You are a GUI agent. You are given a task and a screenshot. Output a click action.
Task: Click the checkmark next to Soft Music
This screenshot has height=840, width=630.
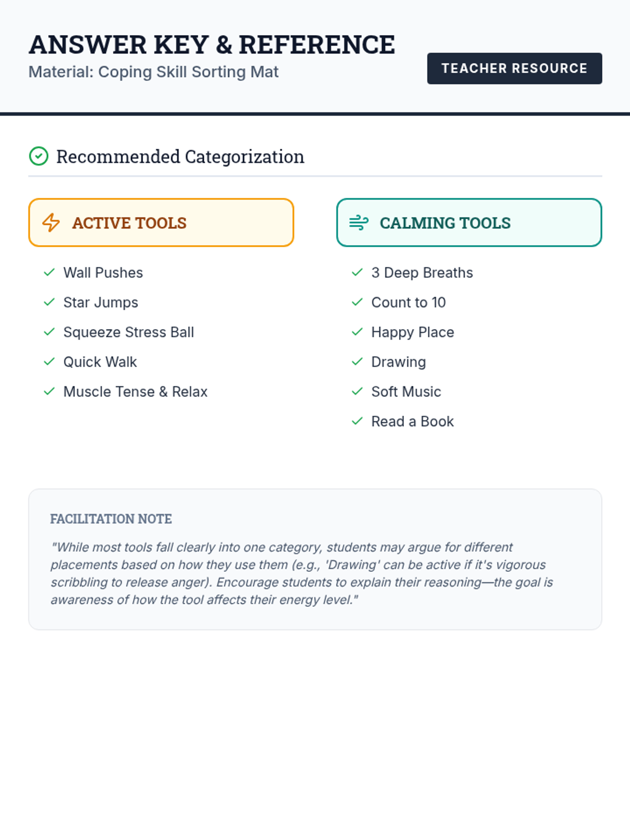click(357, 392)
